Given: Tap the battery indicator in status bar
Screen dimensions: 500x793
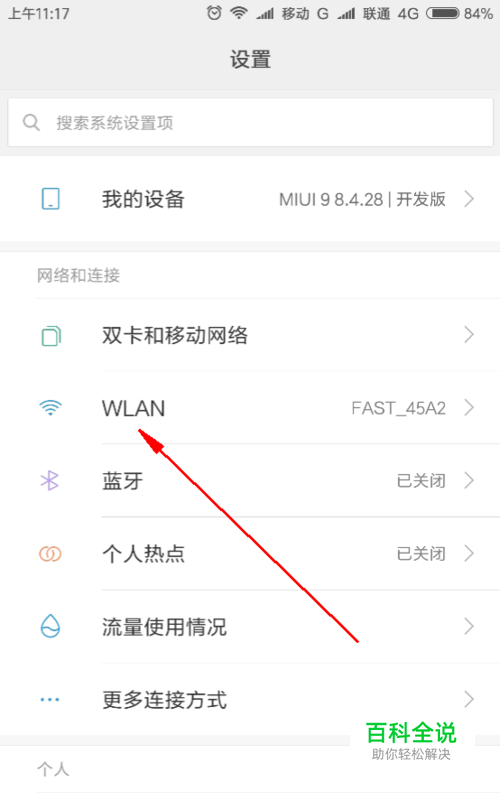Looking at the screenshot, I should point(443,13).
